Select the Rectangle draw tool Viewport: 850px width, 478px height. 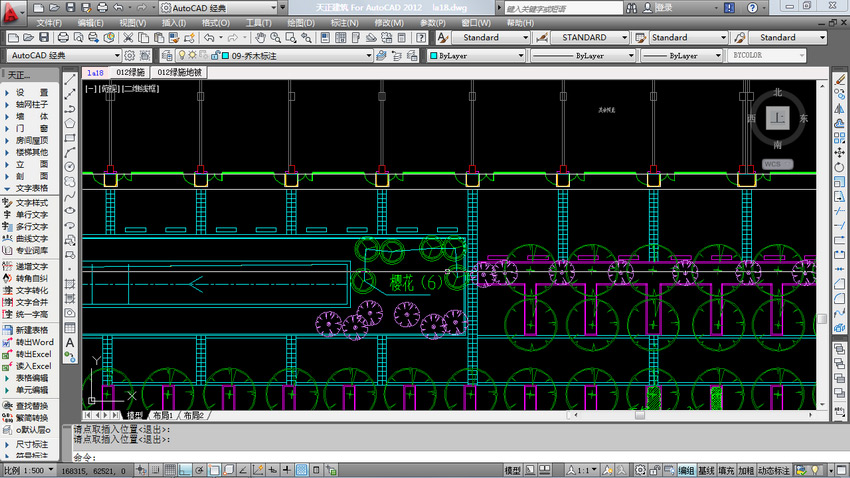pos(70,138)
